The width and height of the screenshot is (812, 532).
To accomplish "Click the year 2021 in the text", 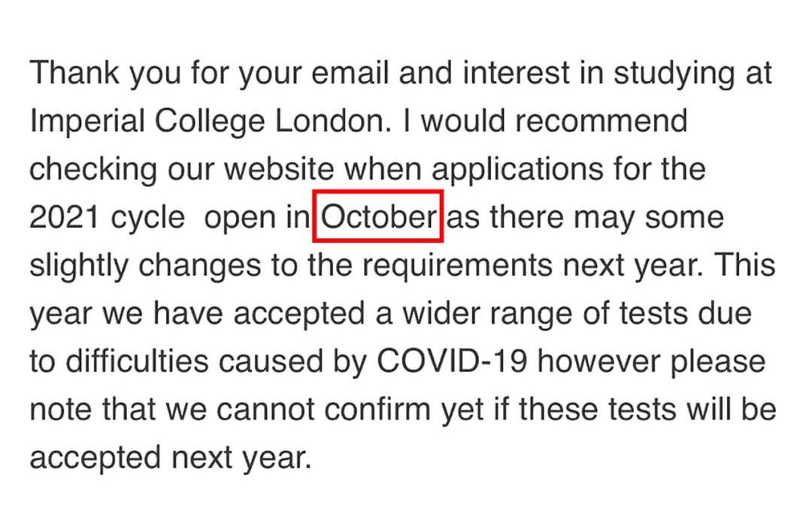I will [x=64, y=217].
